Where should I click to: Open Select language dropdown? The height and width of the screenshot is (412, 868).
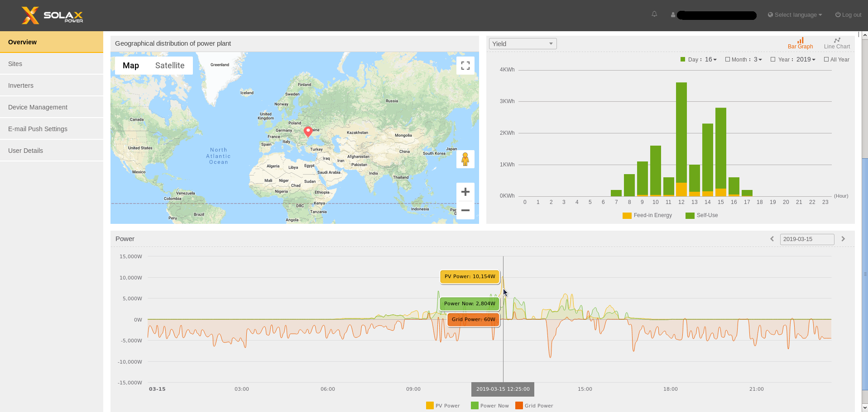795,15
